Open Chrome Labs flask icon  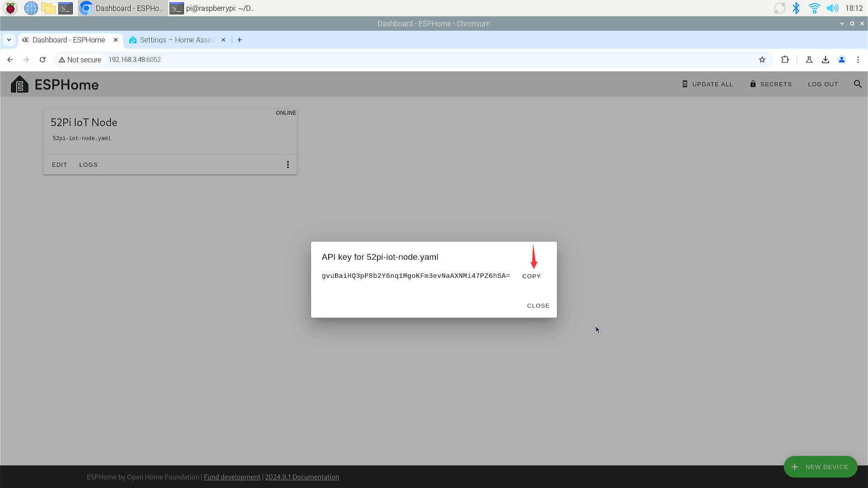(809, 60)
